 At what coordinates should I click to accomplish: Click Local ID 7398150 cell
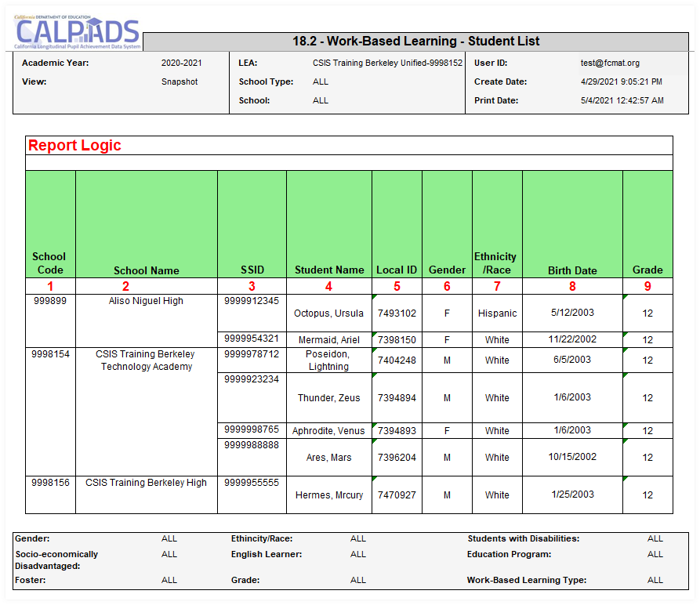[397, 340]
